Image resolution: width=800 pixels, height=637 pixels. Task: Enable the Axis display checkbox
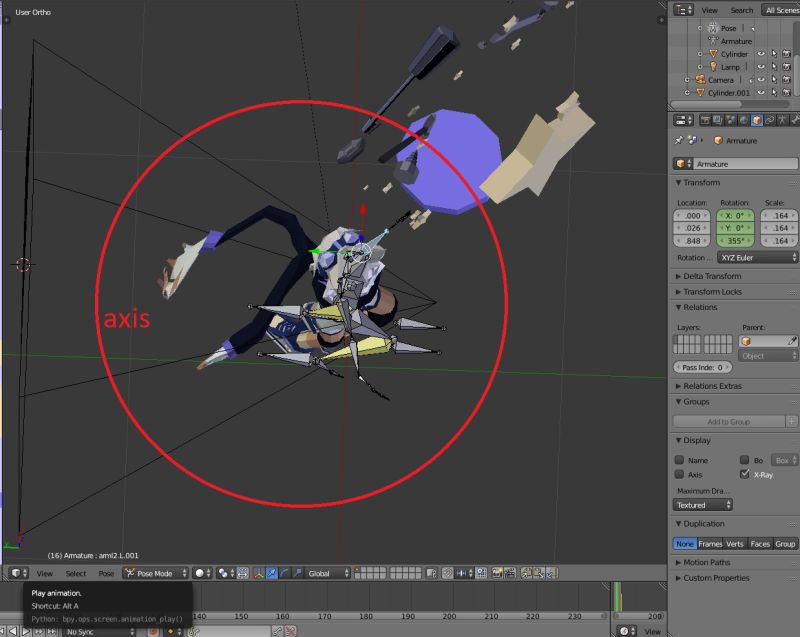(679, 474)
